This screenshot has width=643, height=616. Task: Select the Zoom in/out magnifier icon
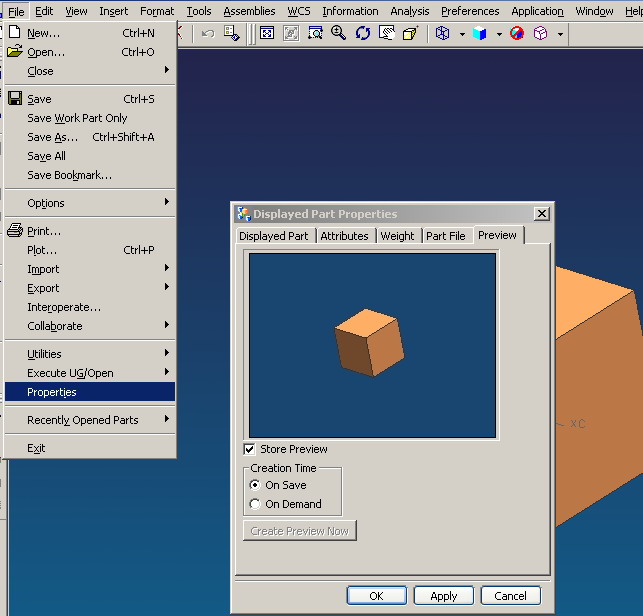pos(338,33)
